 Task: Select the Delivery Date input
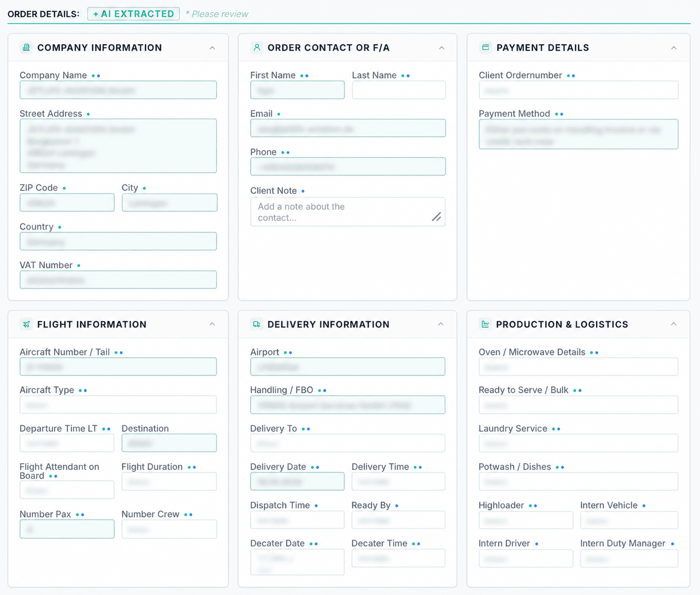pyautogui.click(x=297, y=482)
